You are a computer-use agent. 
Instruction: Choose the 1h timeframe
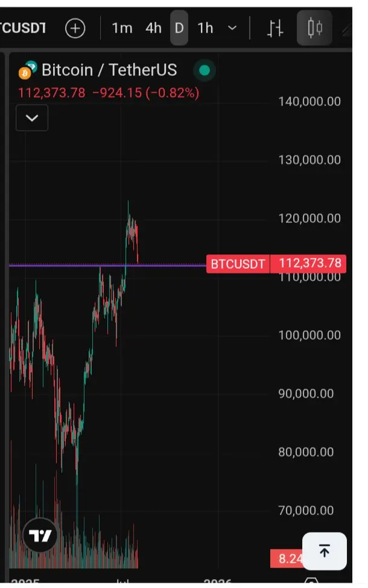(205, 28)
